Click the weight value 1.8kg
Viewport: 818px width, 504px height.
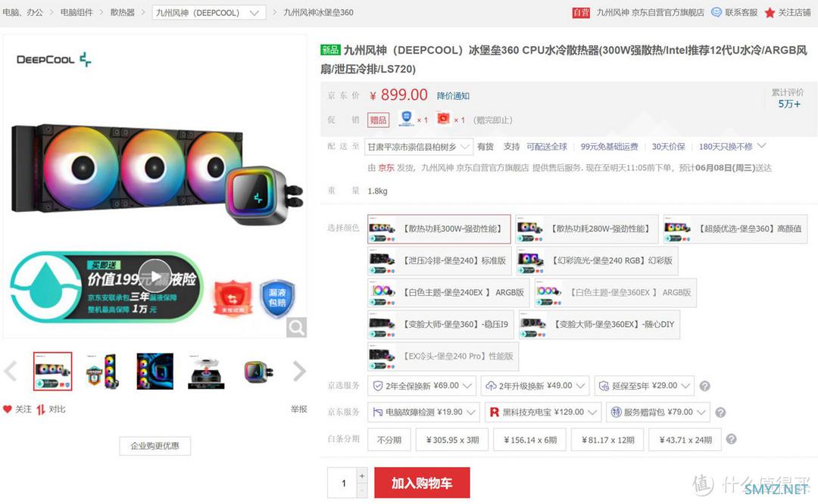point(377,191)
